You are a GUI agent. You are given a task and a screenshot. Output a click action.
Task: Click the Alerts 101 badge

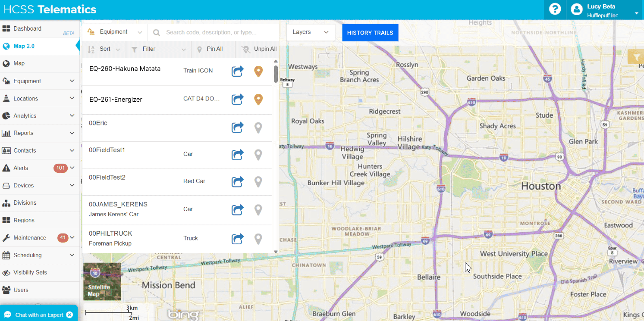(x=60, y=168)
